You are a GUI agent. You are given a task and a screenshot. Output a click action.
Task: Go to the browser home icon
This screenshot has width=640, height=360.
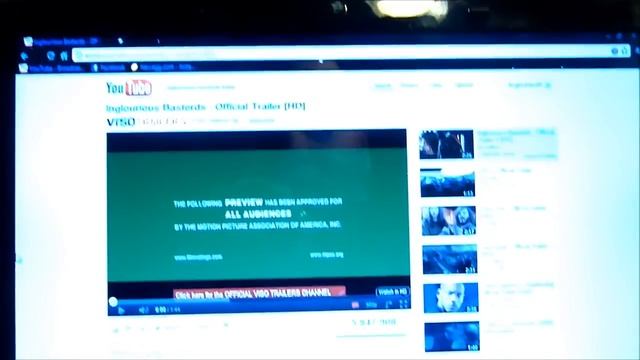tap(64, 56)
